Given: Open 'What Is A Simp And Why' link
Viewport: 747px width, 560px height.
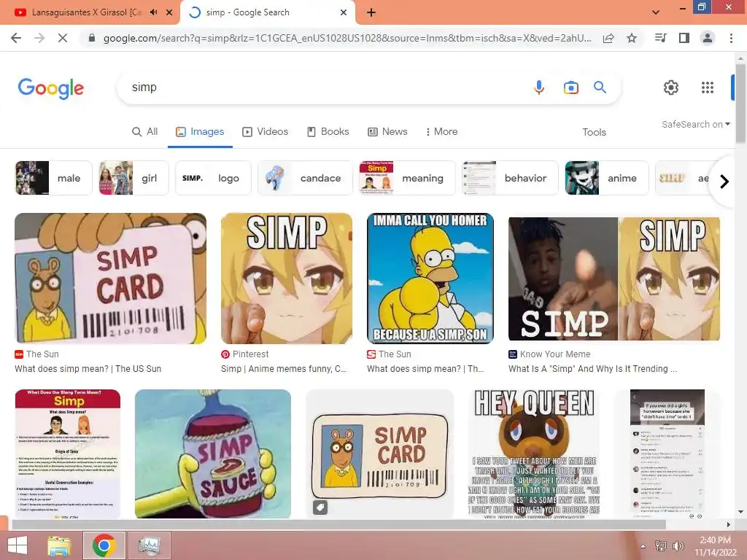Looking at the screenshot, I should (x=592, y=368).
